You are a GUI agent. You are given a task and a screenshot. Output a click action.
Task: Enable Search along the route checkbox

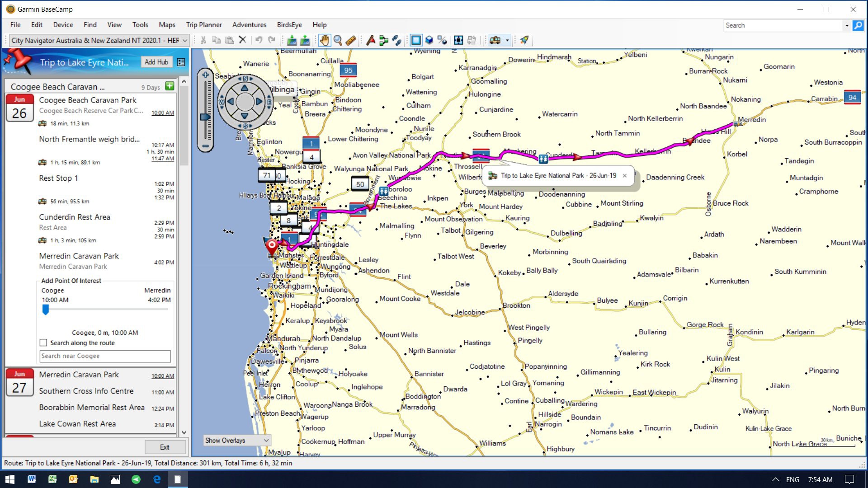click(x=43, y=343)
